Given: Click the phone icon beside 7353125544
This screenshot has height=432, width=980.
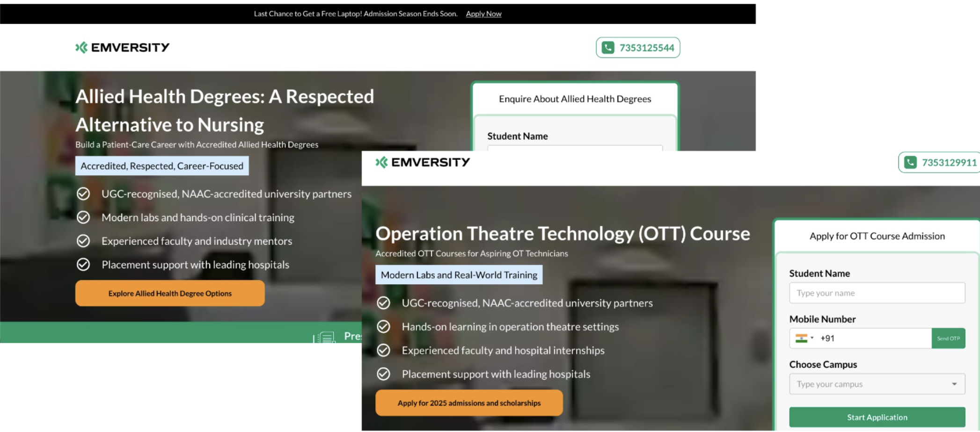Looking at the screenshot, I should [607, 48].
